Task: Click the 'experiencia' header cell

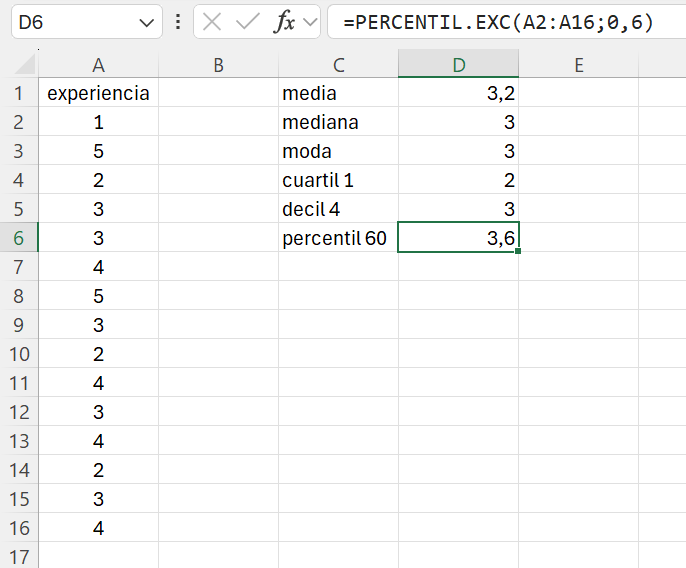Action: click(98, 94)
